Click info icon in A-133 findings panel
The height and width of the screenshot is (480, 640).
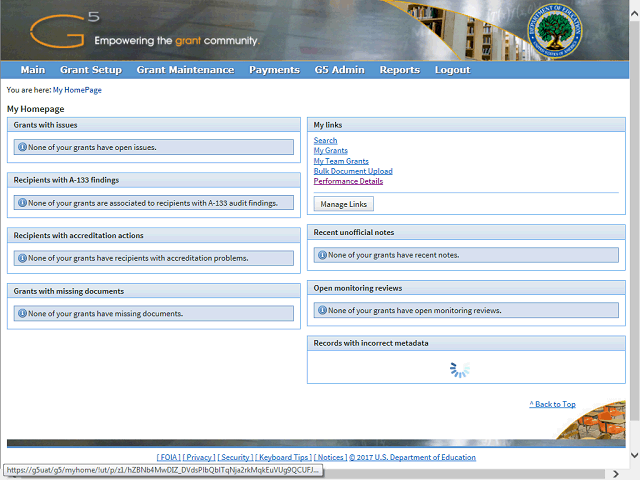pyautogui.click(x=22, y=202)
